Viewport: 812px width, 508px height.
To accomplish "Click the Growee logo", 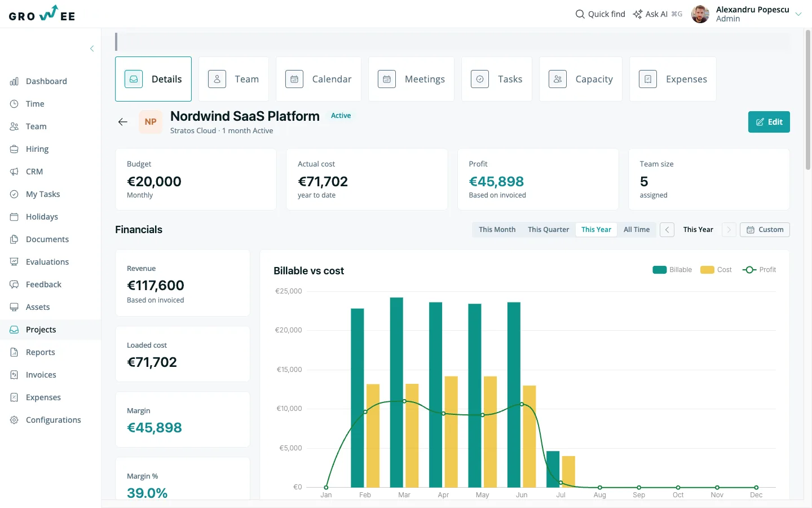I will tap(42, 14).
